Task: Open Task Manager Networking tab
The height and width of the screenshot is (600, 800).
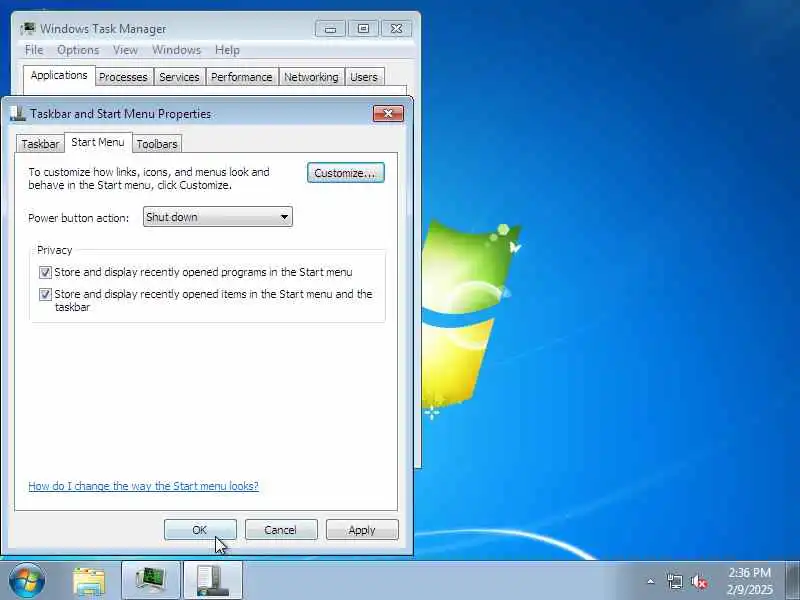Action: tap(311, 77)
